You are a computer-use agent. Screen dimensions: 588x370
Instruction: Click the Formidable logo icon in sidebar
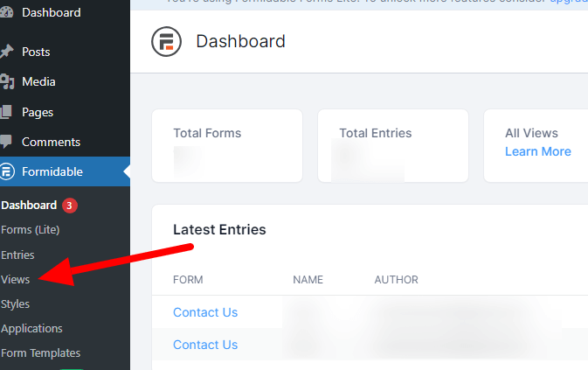click(7, 171)
